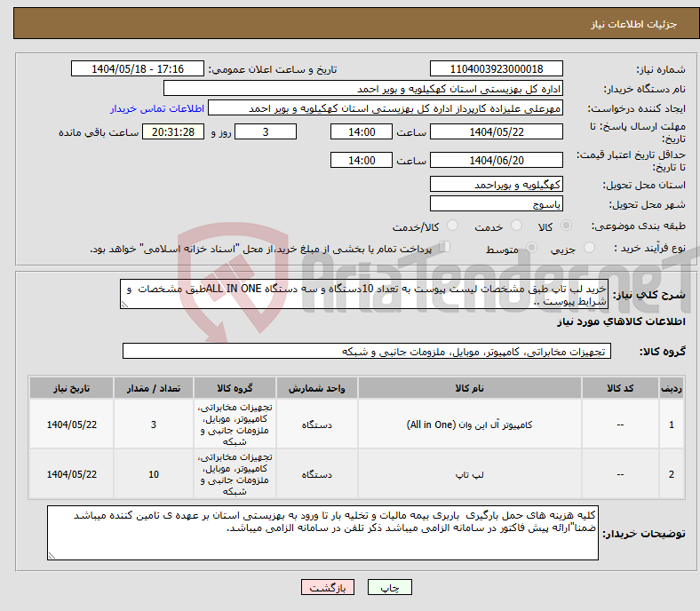
Task: Click row number 2 cell
Action: click(672, 474)
